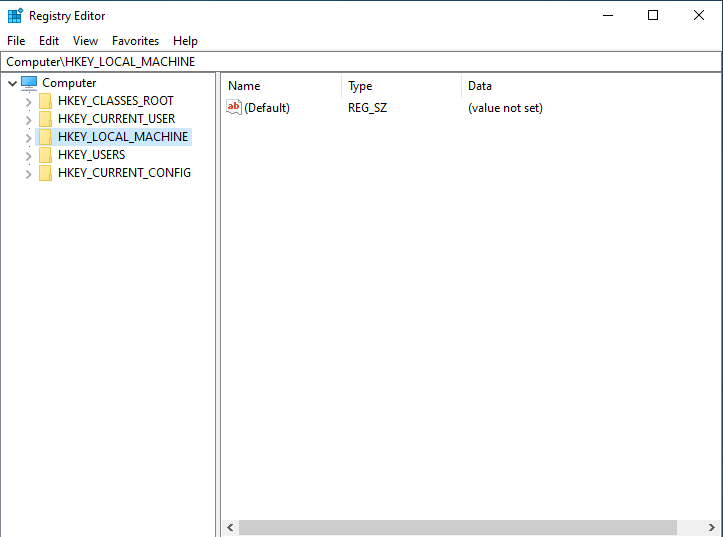Click the horizontal scrollbar left arrow
Screen dimensions: 723x537
(x=231, y=527)
